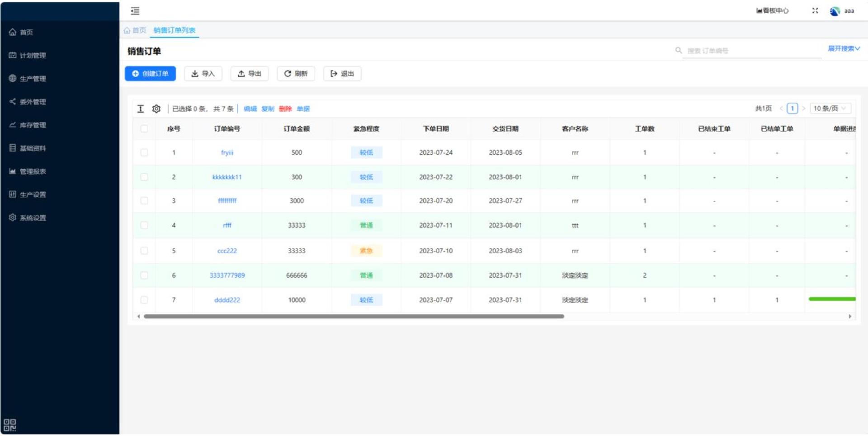Click the red 删除 delete link
Viewport: 868px width, 436px height.
tap(285, 109)
